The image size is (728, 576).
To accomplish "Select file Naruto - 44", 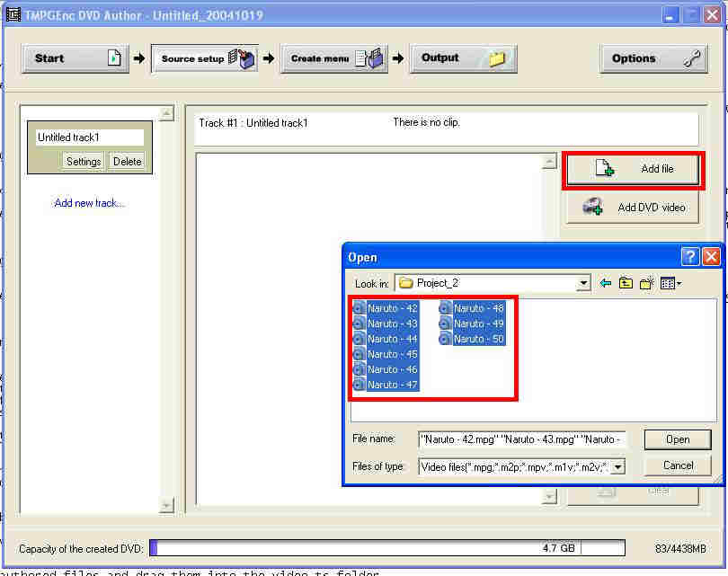I will [x=393, y=340].
